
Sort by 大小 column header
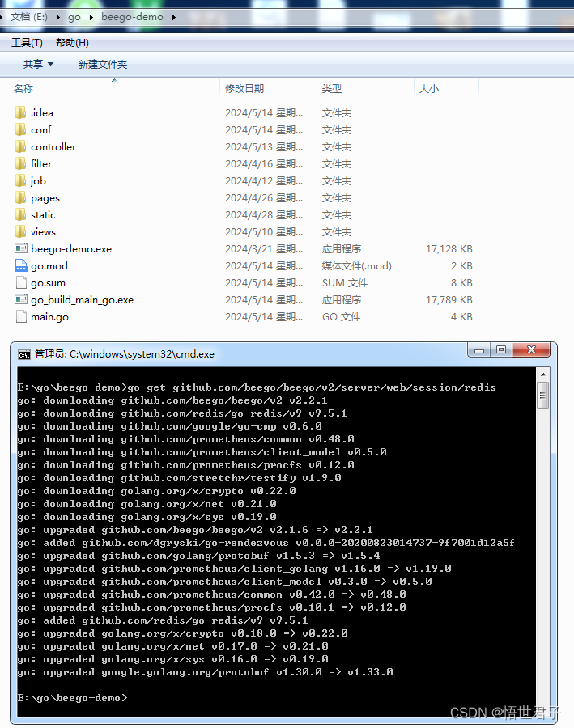(428, 88)
